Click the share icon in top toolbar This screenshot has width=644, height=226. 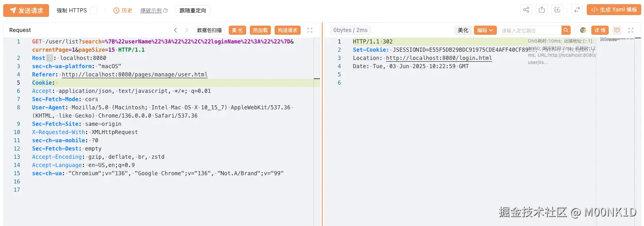tap(526, 10)
